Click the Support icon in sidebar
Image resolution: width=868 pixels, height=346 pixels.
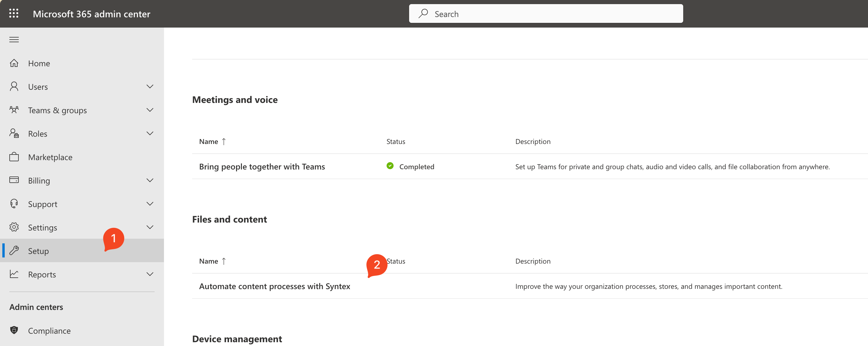[15, 203]
